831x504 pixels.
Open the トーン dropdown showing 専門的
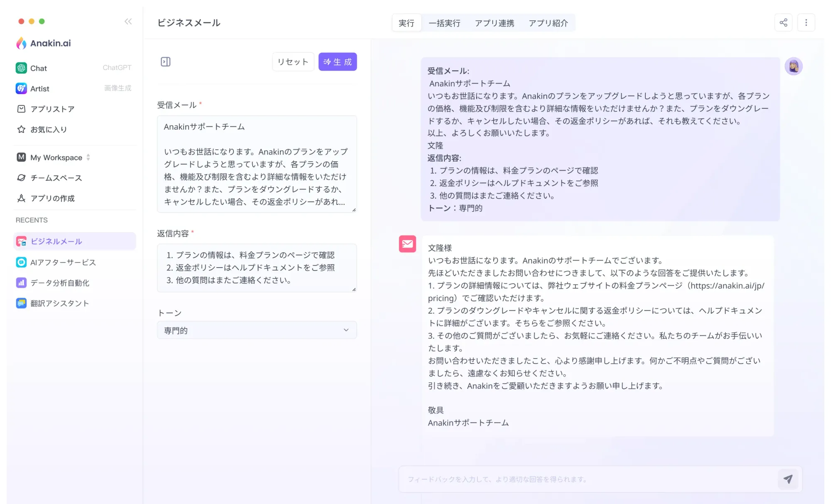tap(257, 330)
